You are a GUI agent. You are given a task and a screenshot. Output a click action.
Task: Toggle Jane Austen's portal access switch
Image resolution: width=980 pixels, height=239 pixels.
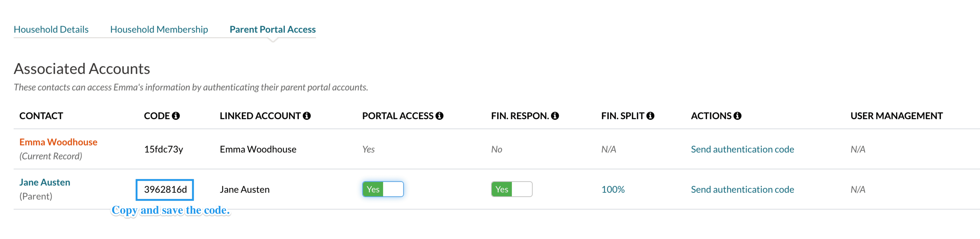point(383,189)
